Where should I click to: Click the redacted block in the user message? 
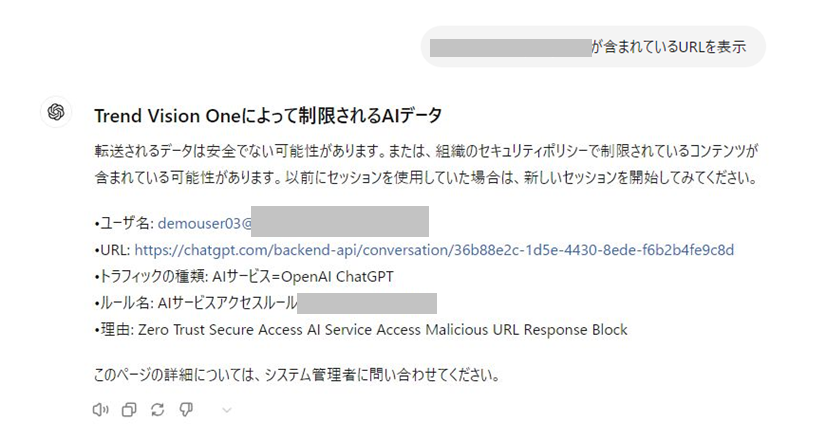511,47
